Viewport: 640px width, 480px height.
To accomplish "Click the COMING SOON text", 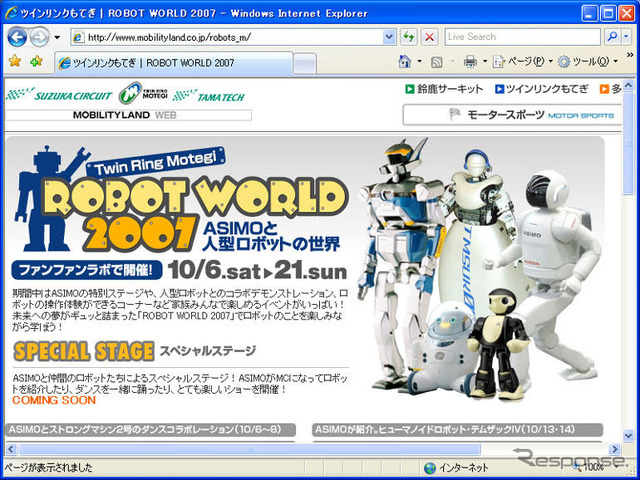I will 54,400.
